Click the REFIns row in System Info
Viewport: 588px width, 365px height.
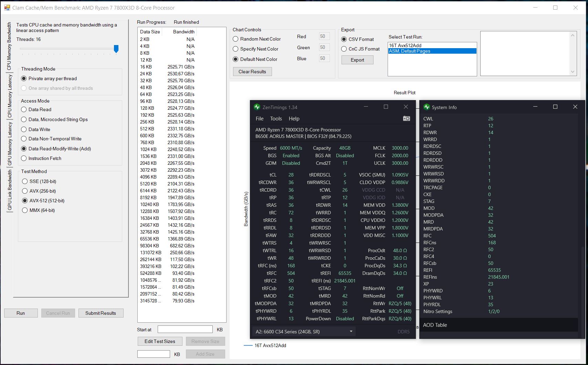(x=499, y=277)
